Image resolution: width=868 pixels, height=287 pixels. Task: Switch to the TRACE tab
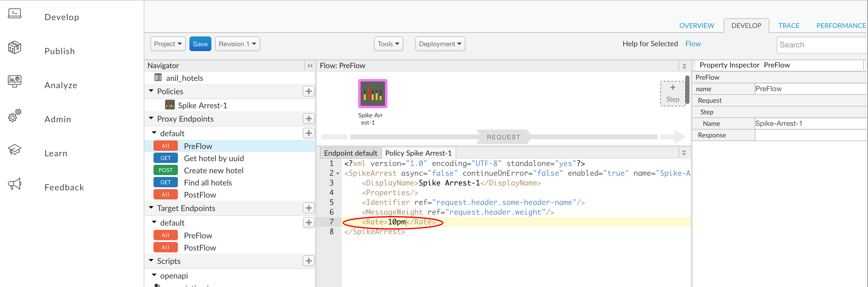(x=788, y=26)
